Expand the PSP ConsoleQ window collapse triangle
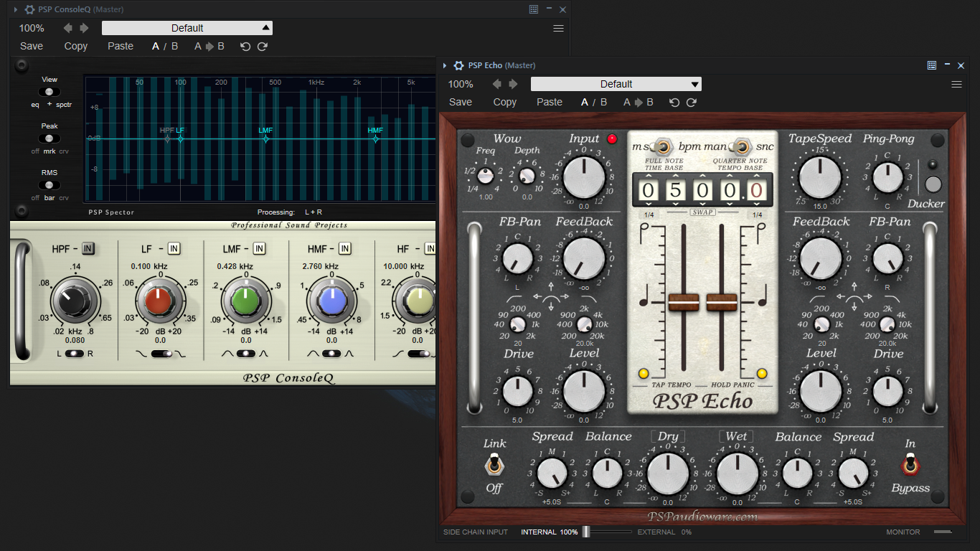Screen dimensions: 980x551 pyautogui.click(x=16, y=9)
